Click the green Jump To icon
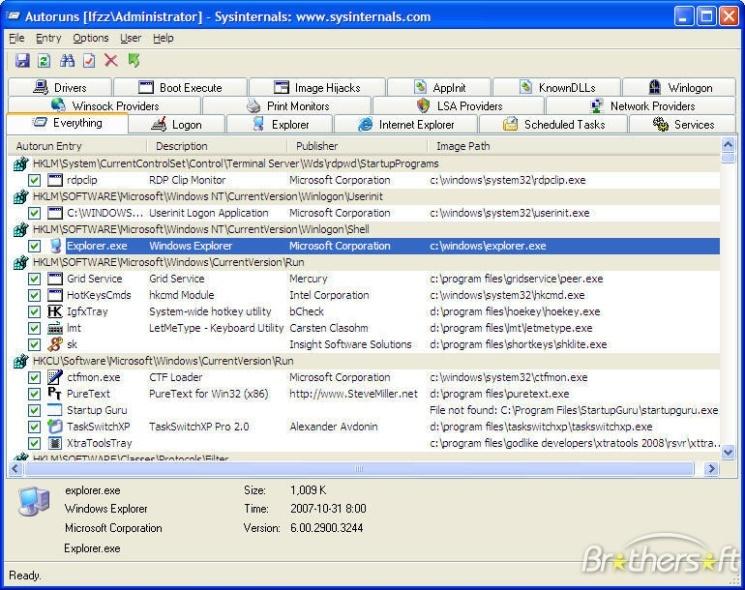 tap(134, 60)
